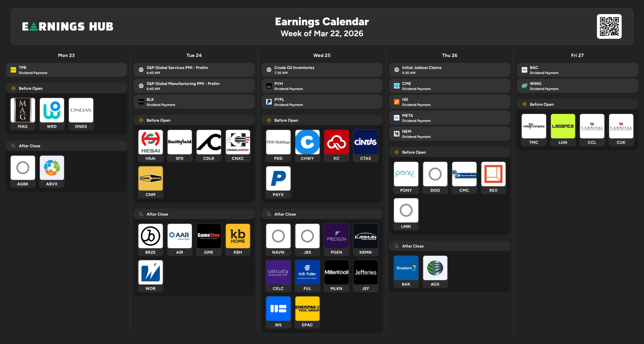
Task: Open the Crude Oil Inventories event
Action: [322, 70]
